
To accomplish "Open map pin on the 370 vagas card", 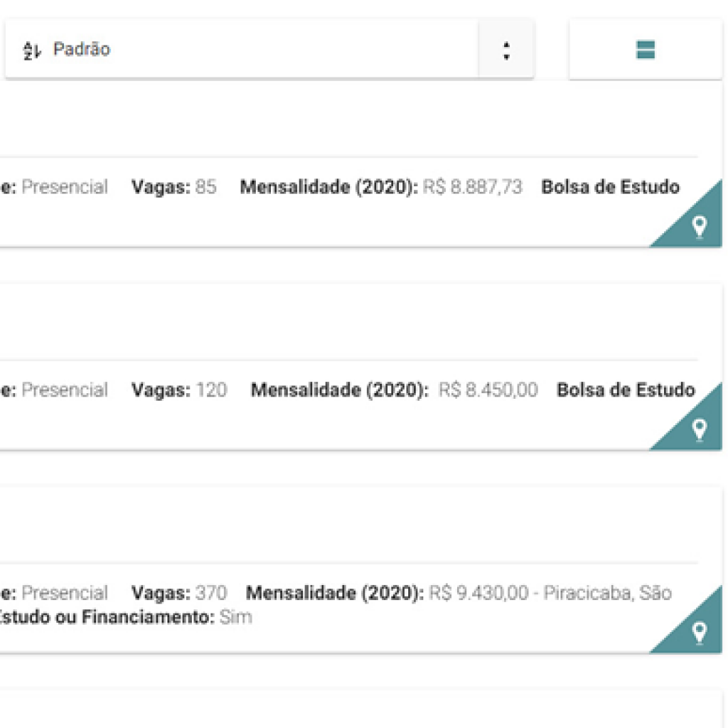I will point(700,631).
